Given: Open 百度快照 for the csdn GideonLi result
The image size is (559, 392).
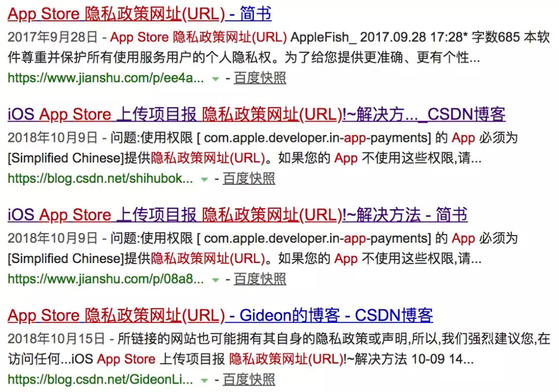Looking at the screenshot, I should click(249, 380).
